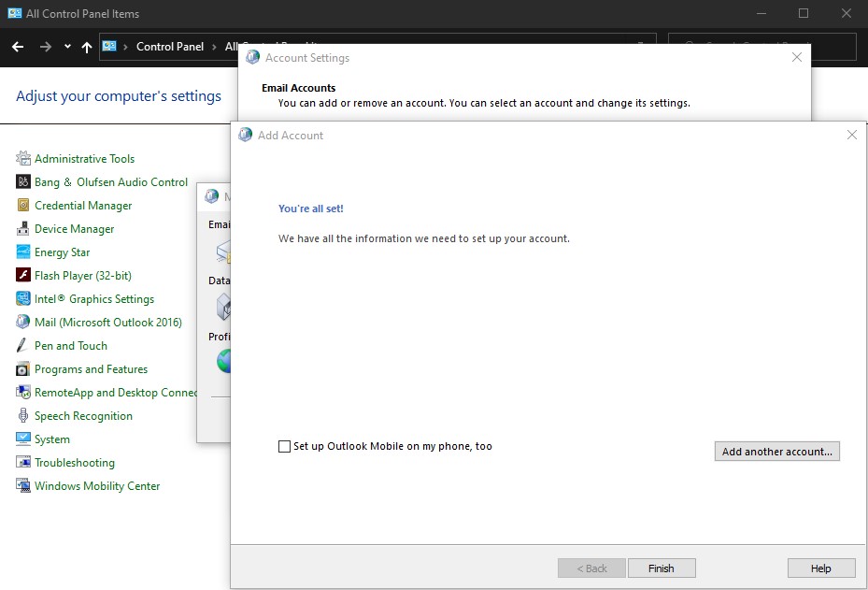Open the Mail (Microsoft Outlook 2016) icon

(x=23, y=322)
